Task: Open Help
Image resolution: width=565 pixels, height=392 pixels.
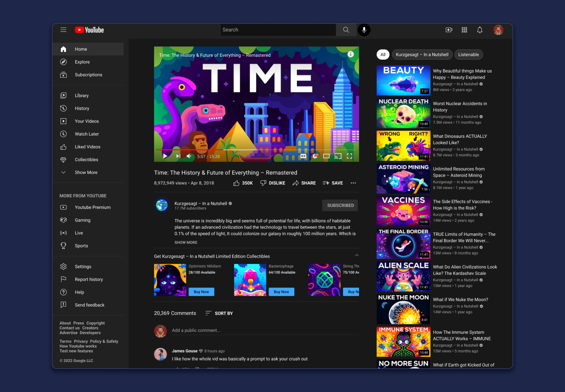Action: pos(88,292)
